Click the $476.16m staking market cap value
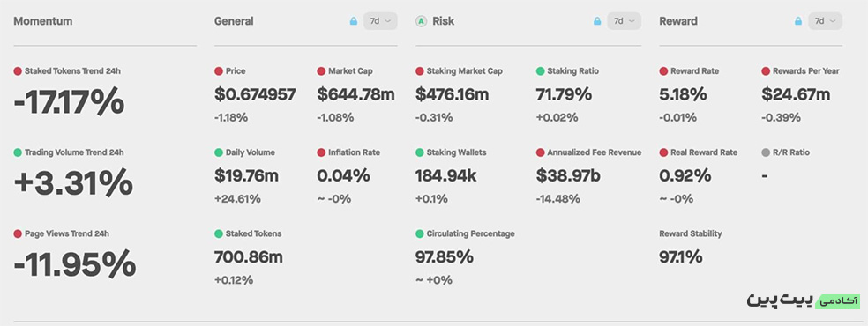This screenshot has height=326, width=868. tap(453, 94)
